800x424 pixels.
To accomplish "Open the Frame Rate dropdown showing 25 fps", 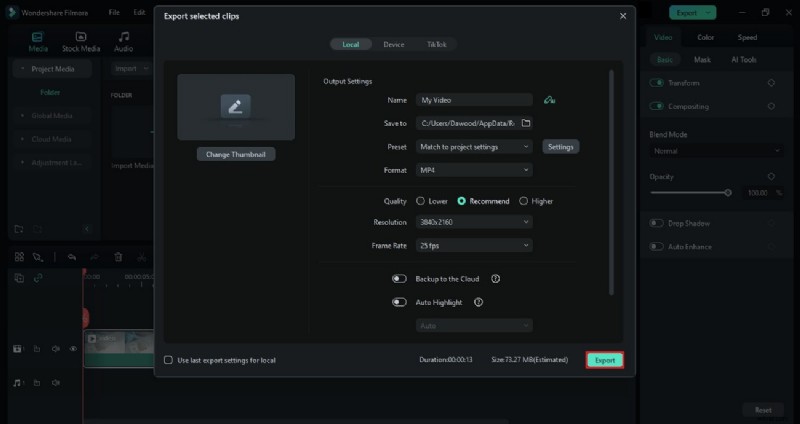I will click(474, 245).
